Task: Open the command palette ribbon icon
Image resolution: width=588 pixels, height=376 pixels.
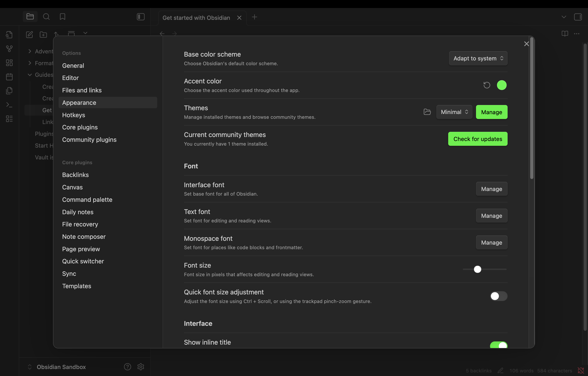Action: 9,105
